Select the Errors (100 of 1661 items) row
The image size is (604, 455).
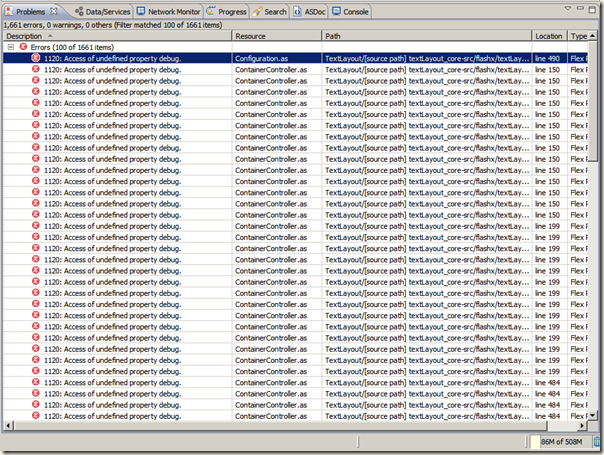point(295,47)
